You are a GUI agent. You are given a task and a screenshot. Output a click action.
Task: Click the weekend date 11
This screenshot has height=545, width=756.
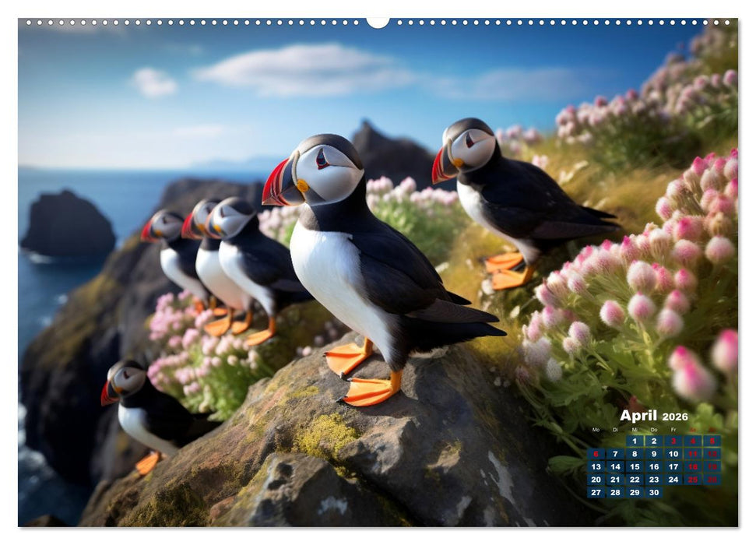[x=693, y=454]
